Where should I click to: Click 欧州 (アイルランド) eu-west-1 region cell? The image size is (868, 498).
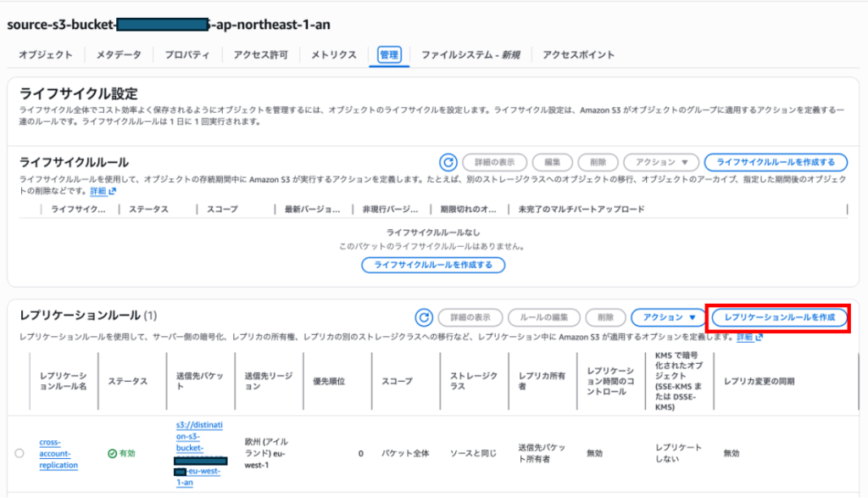[266, 454]
